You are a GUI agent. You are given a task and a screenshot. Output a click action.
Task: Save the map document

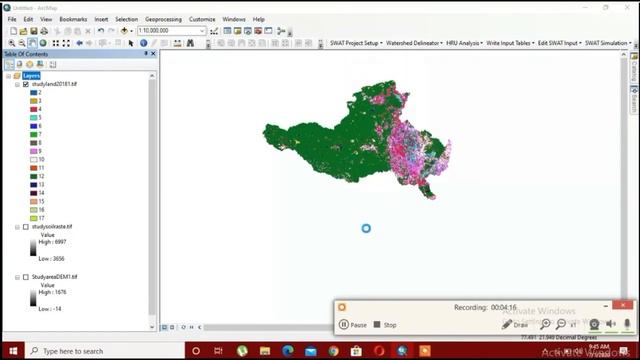point(34,31)
